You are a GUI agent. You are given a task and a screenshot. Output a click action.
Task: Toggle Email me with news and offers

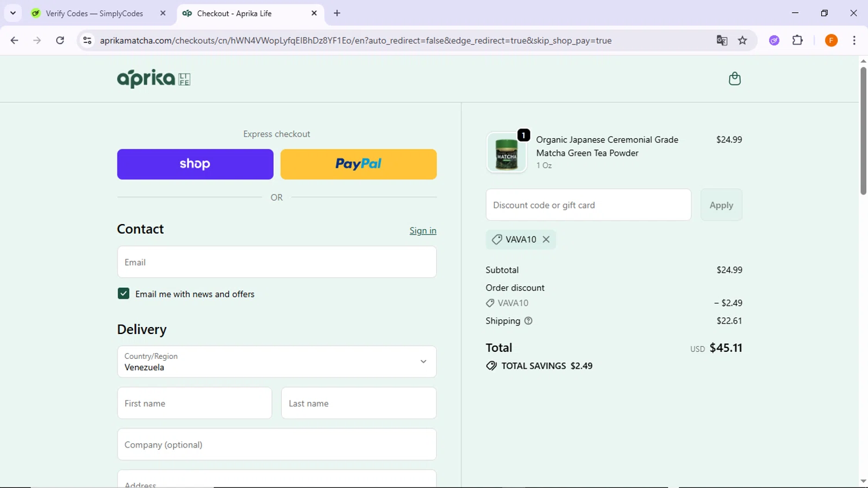pos(123,293)
